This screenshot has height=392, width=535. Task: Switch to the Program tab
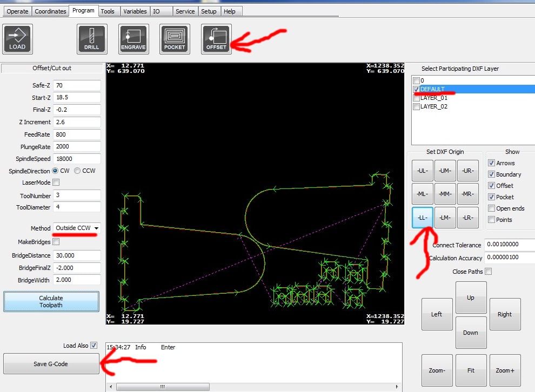click(x=83, y=11)
